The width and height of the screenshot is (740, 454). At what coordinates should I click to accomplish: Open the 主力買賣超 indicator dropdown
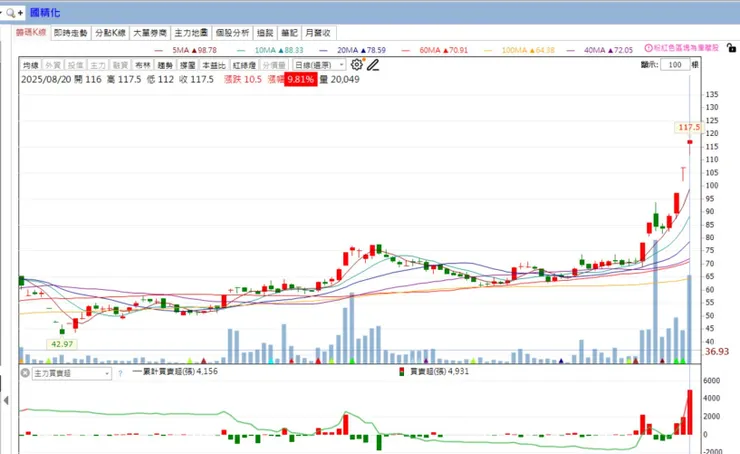pyautogui.click(x=72, y=373)
